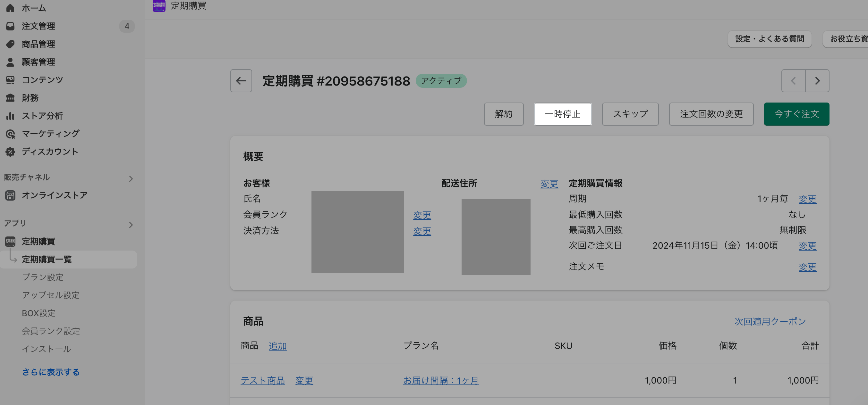Click the Home house icon in the sidebar
868x405 pixels.
pos(10,8)
